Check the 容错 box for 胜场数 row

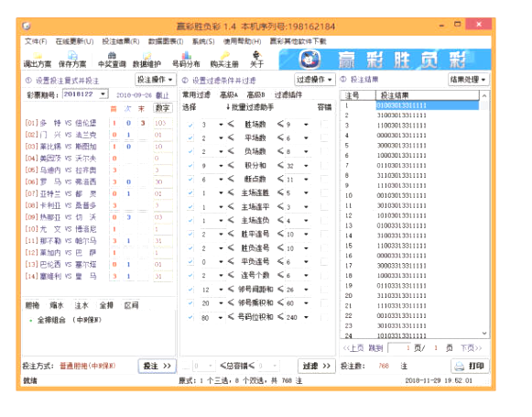324,125
